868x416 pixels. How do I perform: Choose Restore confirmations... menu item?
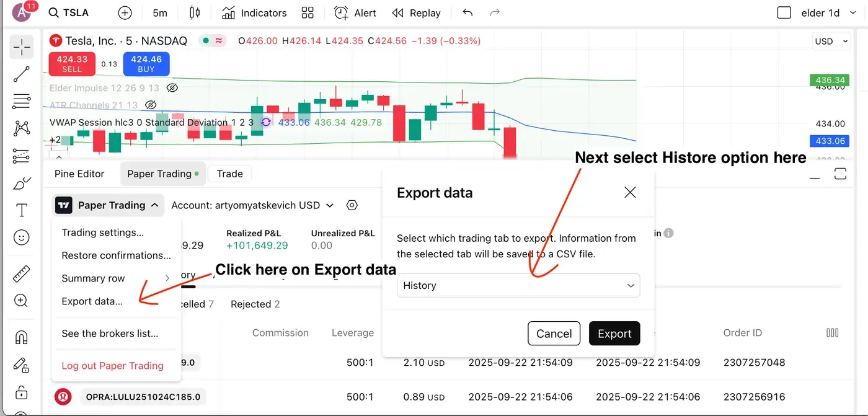point(117,255)
